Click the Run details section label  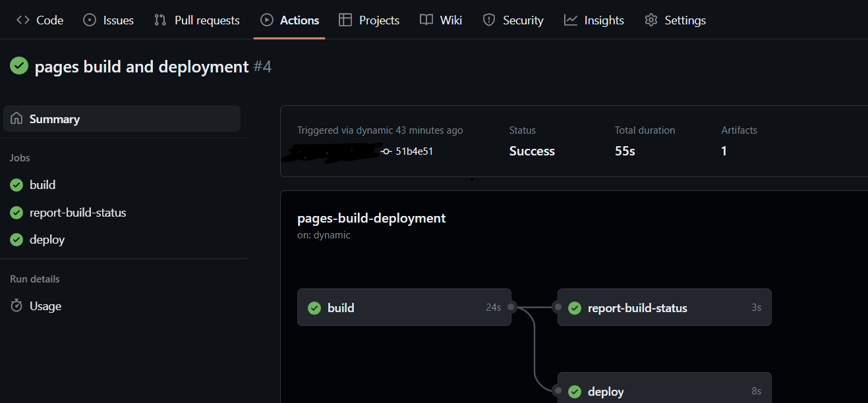35,279
